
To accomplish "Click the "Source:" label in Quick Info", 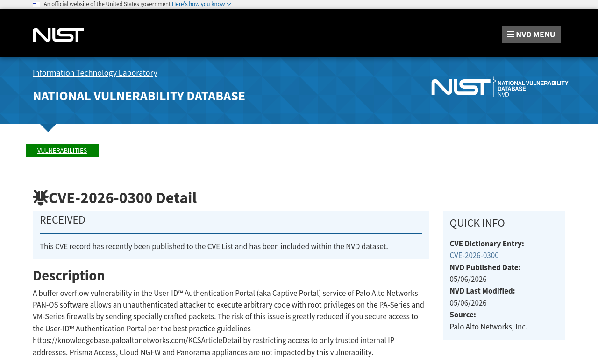I will (x=463, y=315).
